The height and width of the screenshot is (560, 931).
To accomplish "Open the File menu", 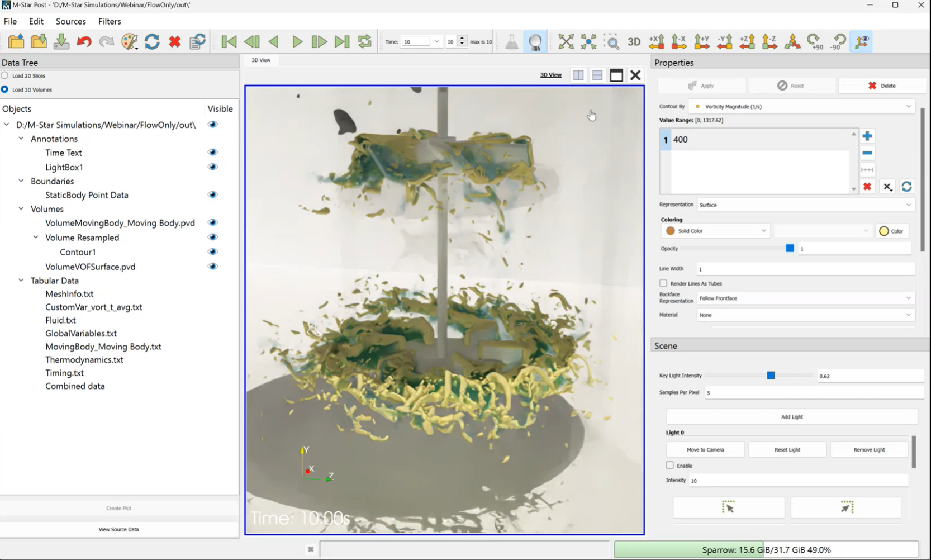I will click(x=11, y=21).
